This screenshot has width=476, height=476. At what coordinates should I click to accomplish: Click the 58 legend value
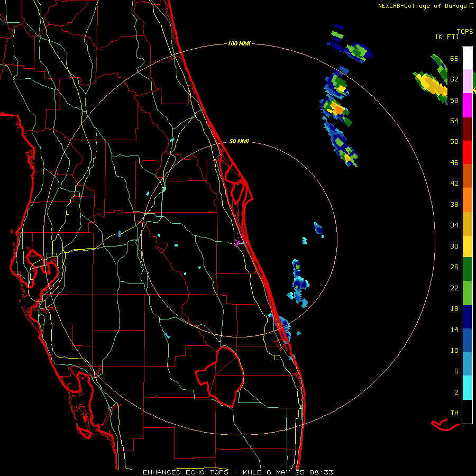tap(454, 100)
